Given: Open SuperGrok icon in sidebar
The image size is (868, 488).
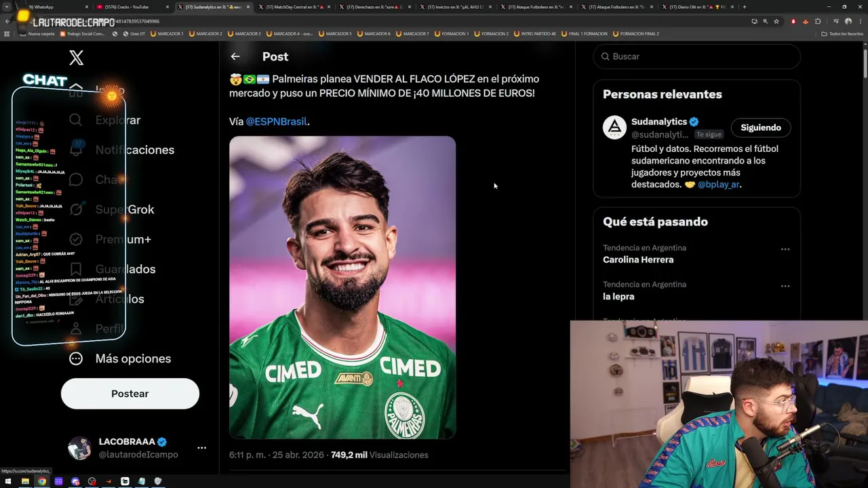Looking at the screenshot, I should coord(76,209).
